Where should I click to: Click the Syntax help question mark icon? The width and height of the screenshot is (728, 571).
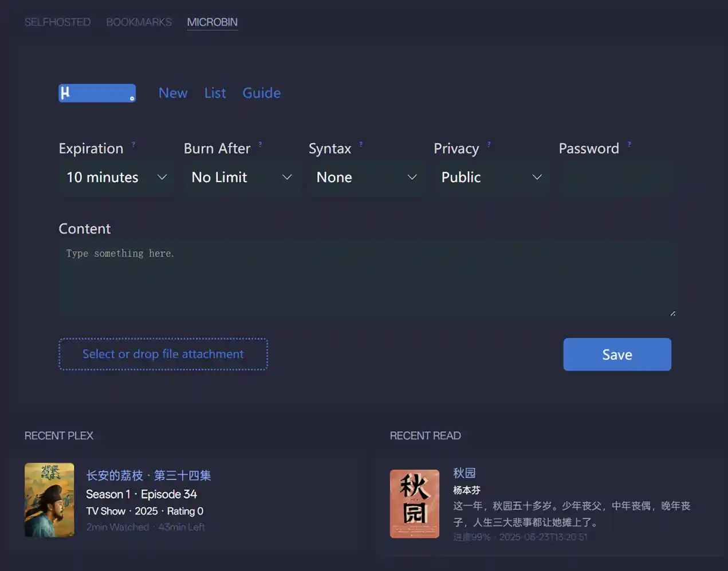[361, 144]
